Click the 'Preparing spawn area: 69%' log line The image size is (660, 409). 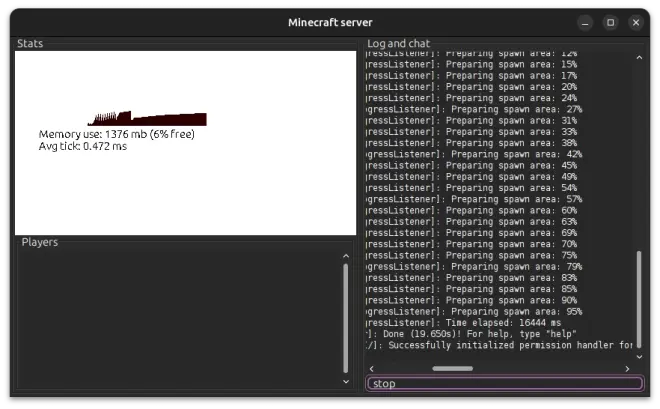[471, 233]
